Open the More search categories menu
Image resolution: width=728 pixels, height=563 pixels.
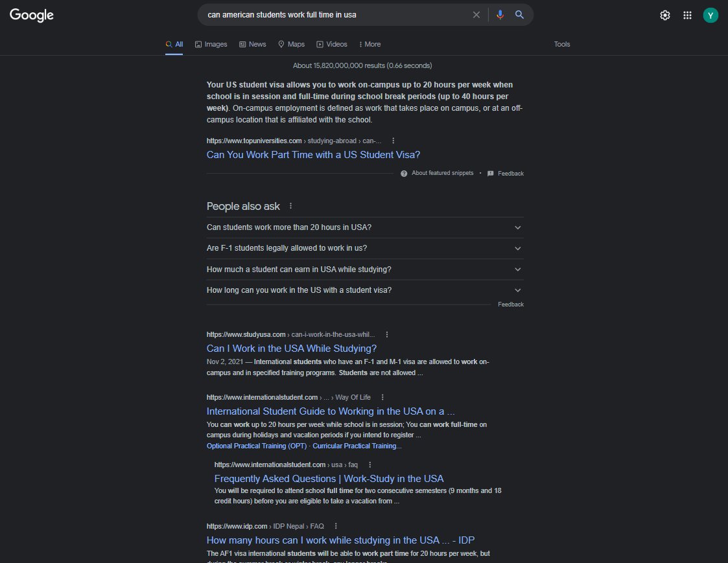[370, 44]
